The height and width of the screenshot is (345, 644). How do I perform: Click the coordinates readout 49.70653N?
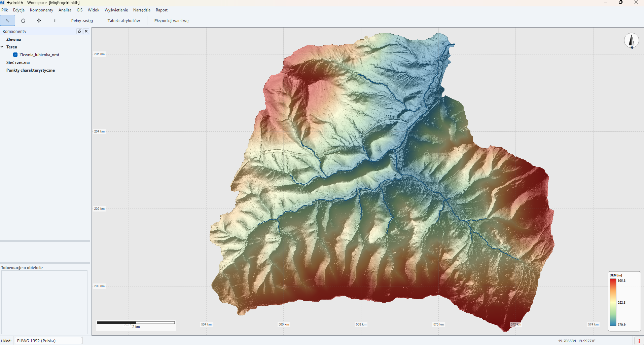pyautogui.click(x=577, y=341)
